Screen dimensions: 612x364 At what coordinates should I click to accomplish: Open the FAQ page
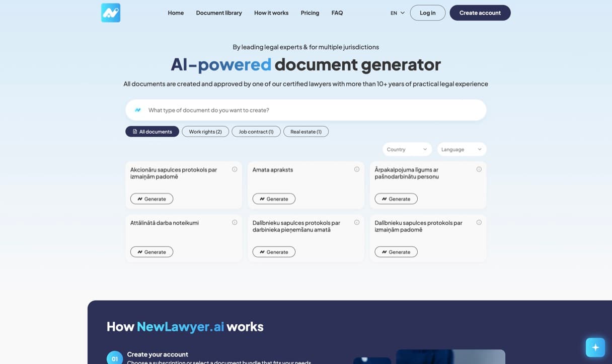click(337, 13)
